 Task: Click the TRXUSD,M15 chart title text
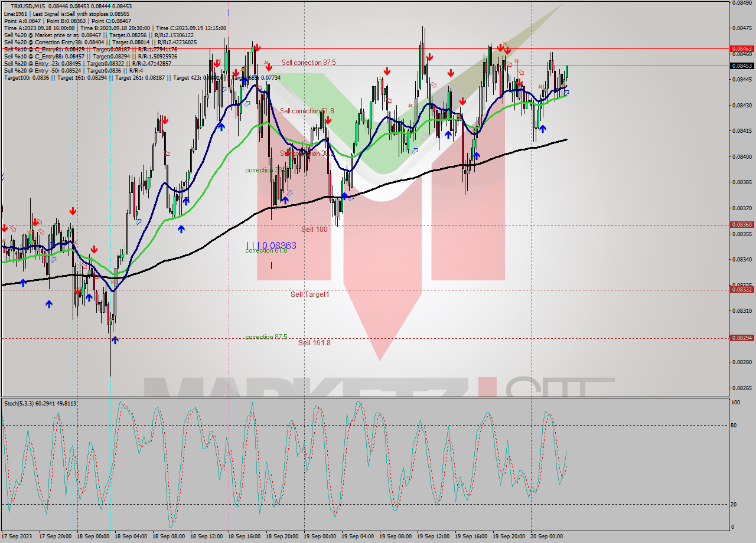tap(28, 6)
